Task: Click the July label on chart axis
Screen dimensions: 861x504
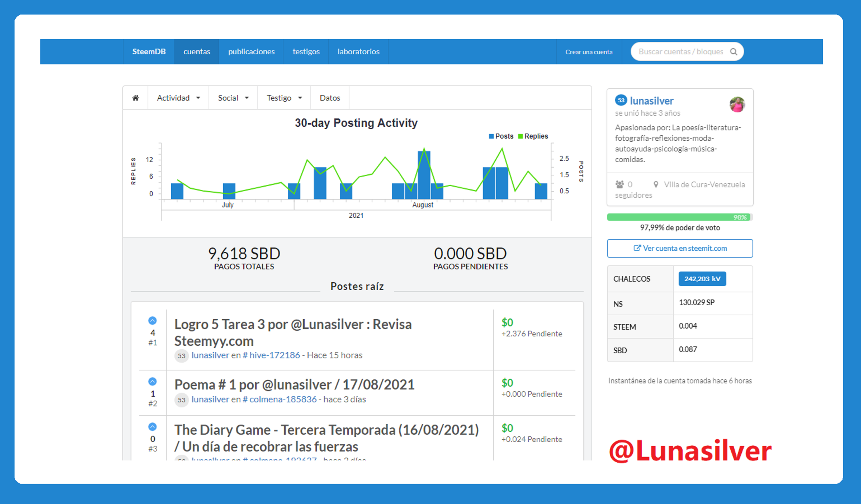Action: pos(228,205)
